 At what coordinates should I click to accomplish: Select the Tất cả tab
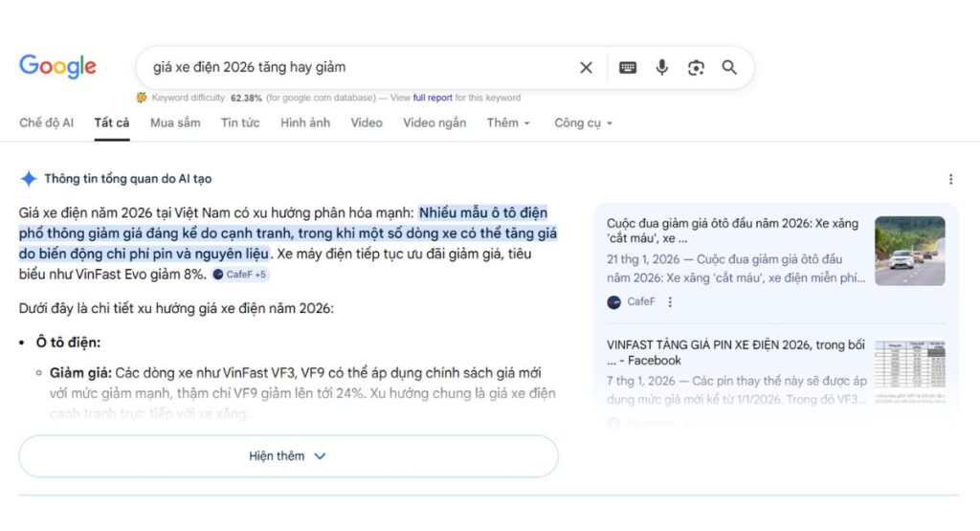pos(112,123)
